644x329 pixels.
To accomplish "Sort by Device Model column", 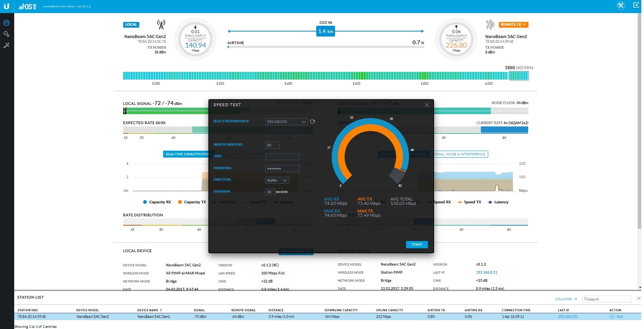I will 88,310.
